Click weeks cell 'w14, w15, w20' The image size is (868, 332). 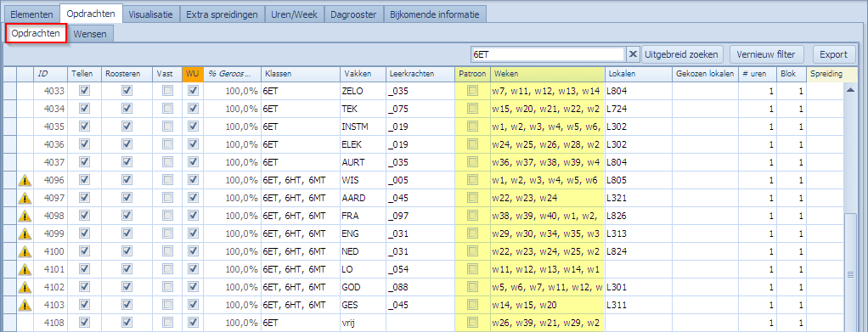point(547,305)
